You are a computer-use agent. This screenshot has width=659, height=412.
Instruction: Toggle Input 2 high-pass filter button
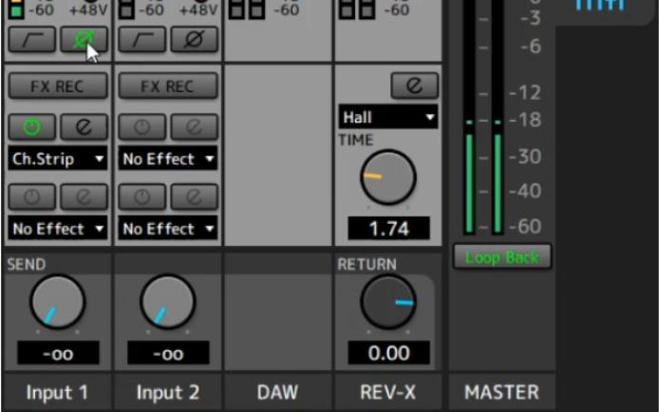click(142, 40)
